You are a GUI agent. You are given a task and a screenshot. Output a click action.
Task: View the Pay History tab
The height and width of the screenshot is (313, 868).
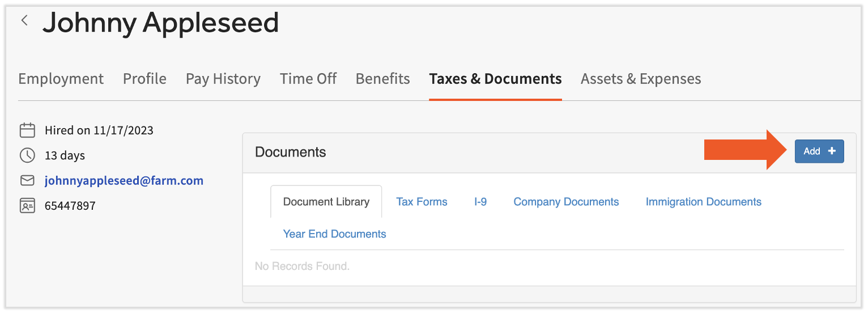click(x=223, y=79)
